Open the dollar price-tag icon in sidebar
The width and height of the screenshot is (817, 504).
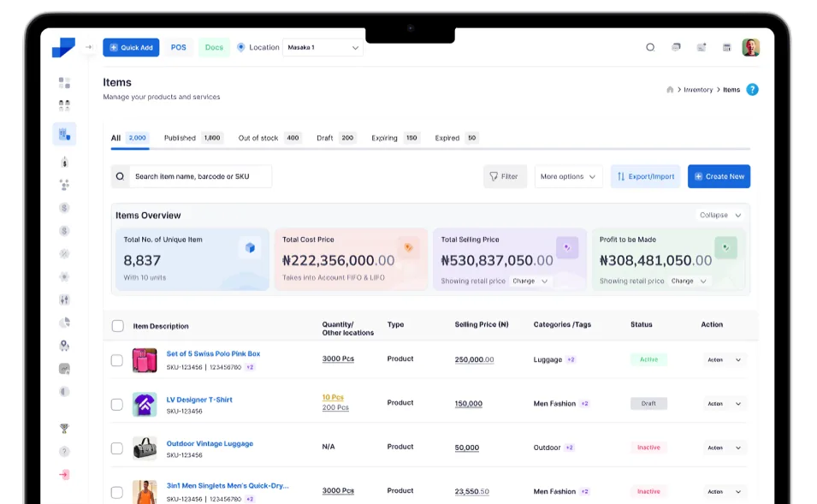coord(64,163)
